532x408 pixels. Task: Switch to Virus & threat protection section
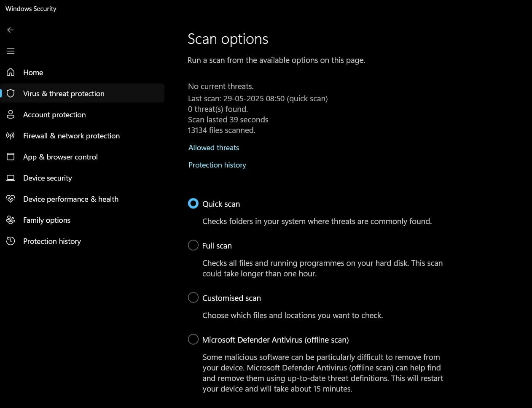[x=64, y=93]
